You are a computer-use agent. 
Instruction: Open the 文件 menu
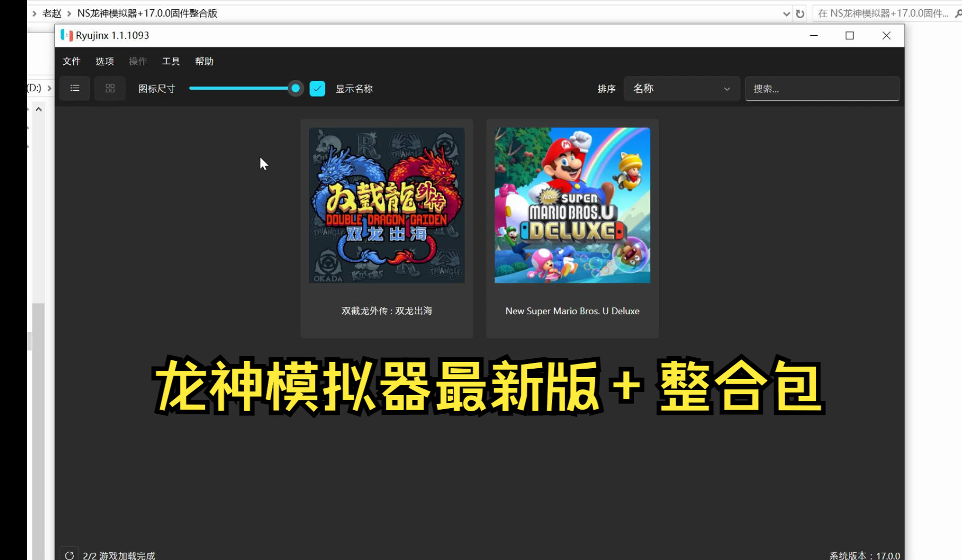pos(72,61)
